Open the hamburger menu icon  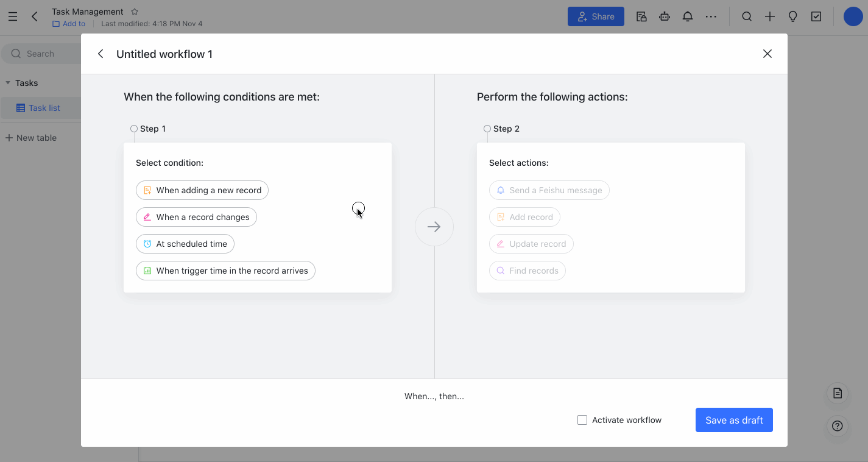[x=13, y=16]
